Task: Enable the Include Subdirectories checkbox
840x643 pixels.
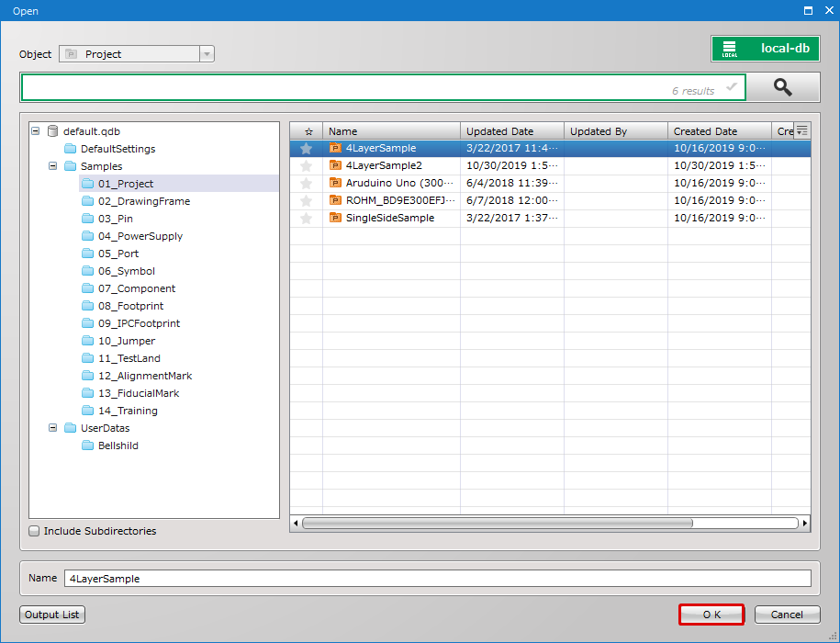Action: coord(34,530)
